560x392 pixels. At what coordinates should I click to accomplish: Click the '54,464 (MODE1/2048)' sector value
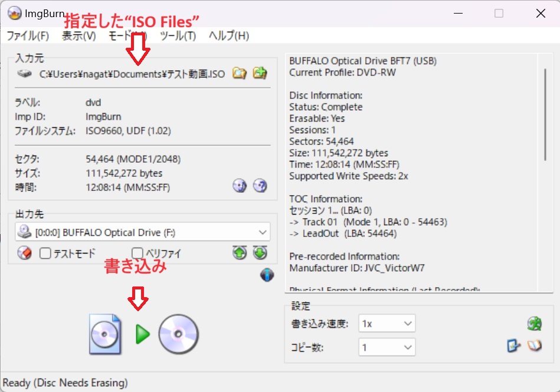(133, 159)
